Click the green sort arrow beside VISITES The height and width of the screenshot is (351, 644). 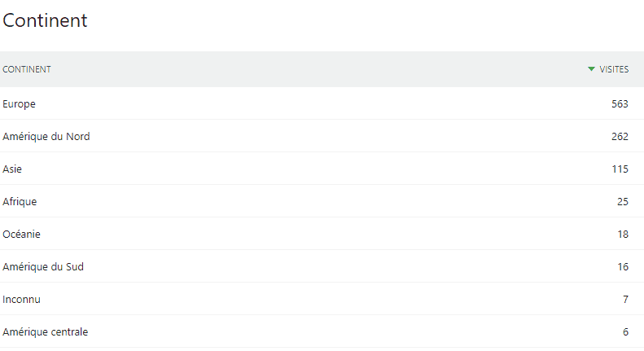[x=591, y=69]
